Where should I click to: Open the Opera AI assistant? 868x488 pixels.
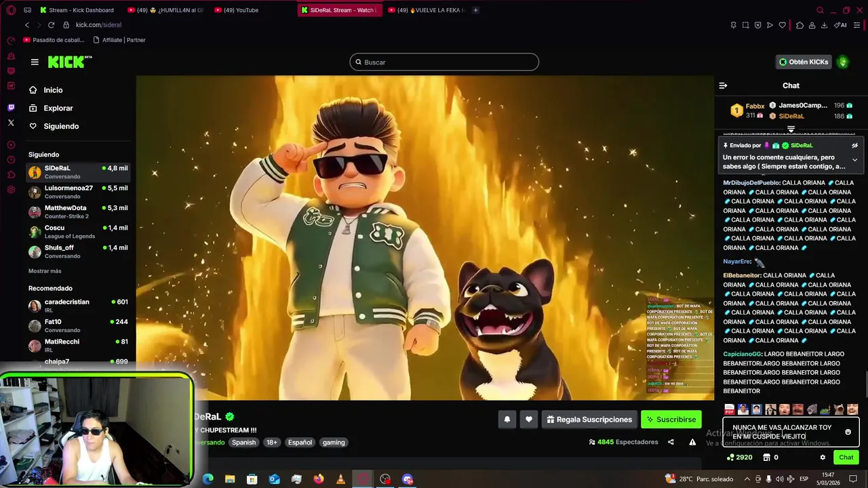click(x=842, y=25)
